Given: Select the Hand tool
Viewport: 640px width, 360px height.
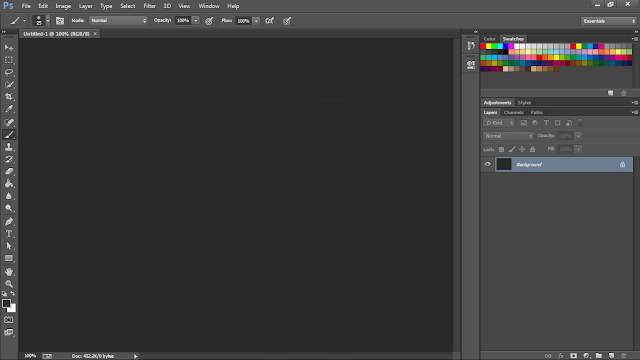Looking at the screenshot, I should click(x=9, y=271).
